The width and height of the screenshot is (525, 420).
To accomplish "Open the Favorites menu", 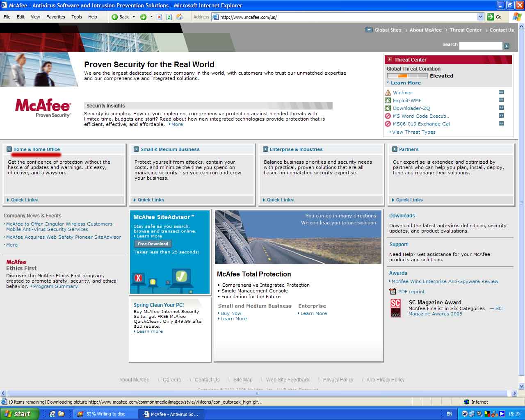I will tap(56, 17).
